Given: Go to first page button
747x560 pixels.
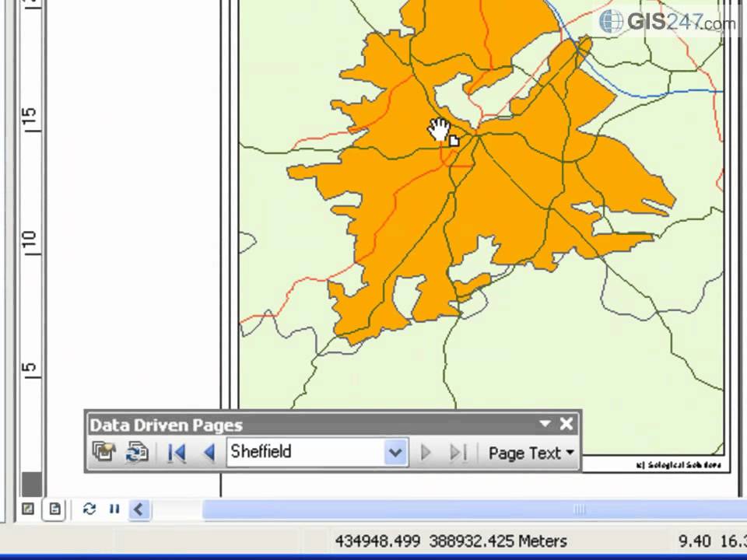Looking at the screenshot, I should [177, 453].
